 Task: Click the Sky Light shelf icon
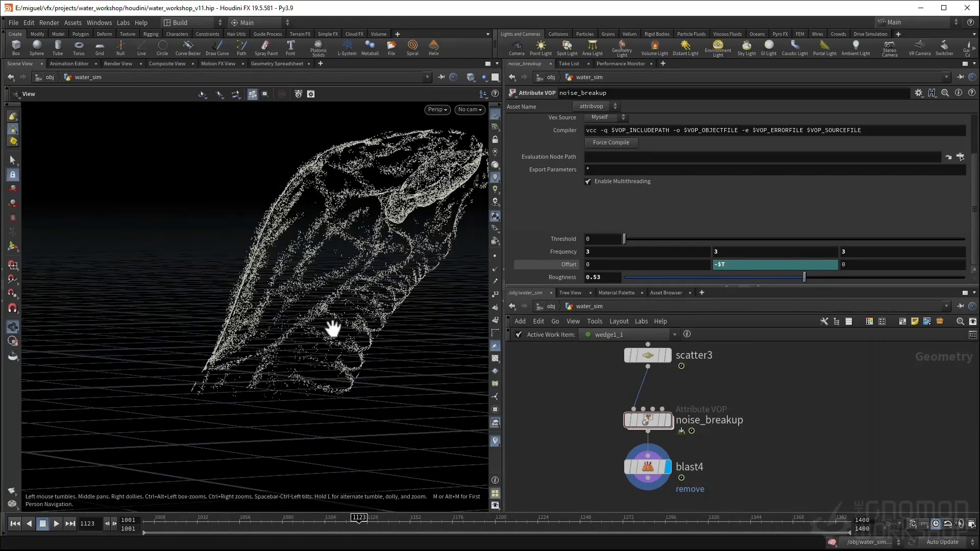[746, 47]
